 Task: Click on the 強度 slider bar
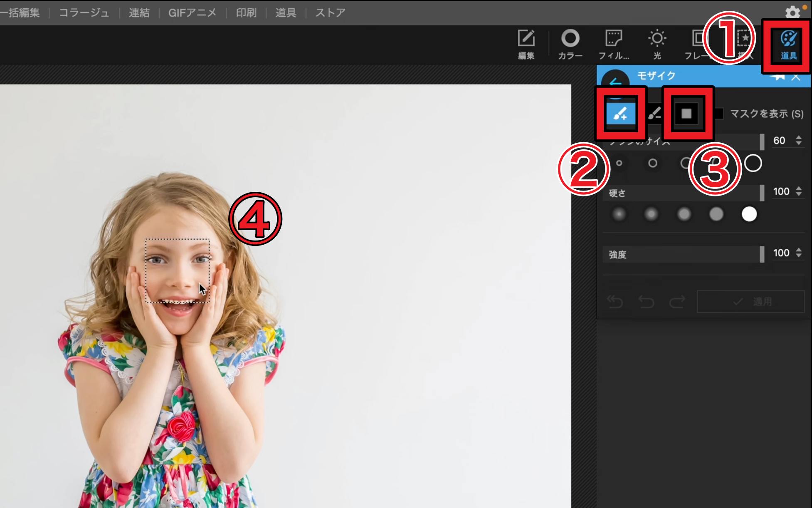tap(683, 254)
